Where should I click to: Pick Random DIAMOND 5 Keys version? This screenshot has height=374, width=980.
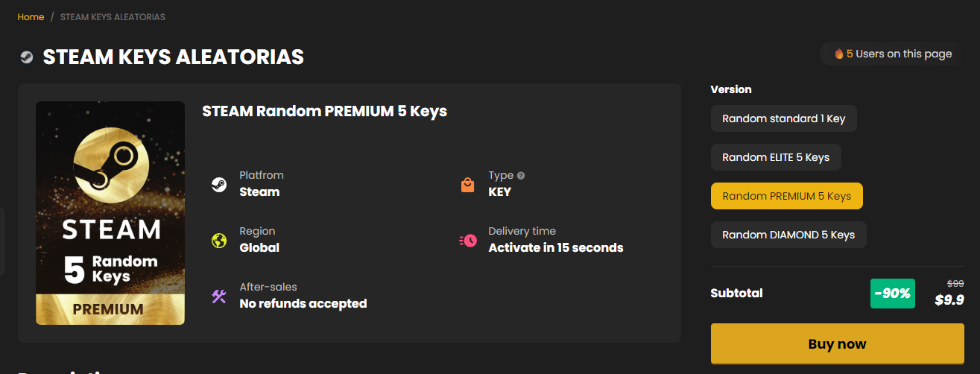788,235
